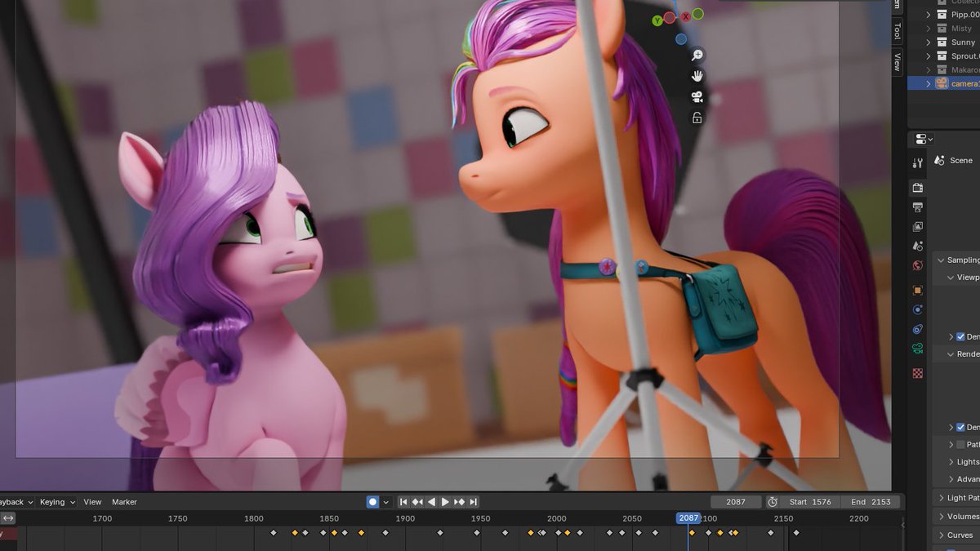Click the End frame field 2153
The width and height of the screenshot is (980, 551).
[871, 502]
